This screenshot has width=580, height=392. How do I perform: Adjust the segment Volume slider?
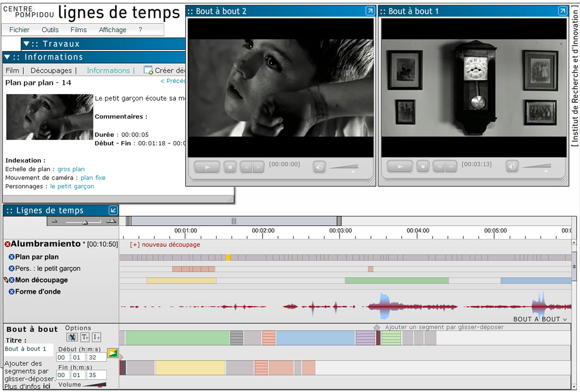95,385
